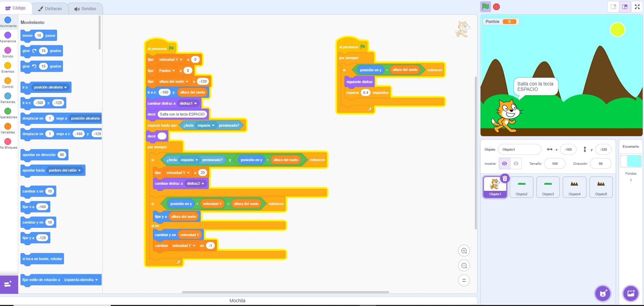Viewport: 644px width, 306px height.
Task: Click the 'apuntar en dirección 90' block
Action: (44, 155)
